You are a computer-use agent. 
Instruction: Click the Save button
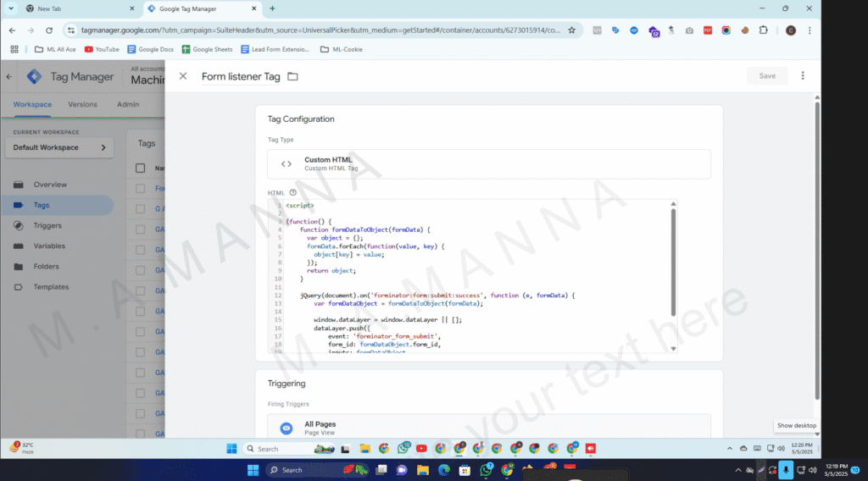[x=766, y=75]
